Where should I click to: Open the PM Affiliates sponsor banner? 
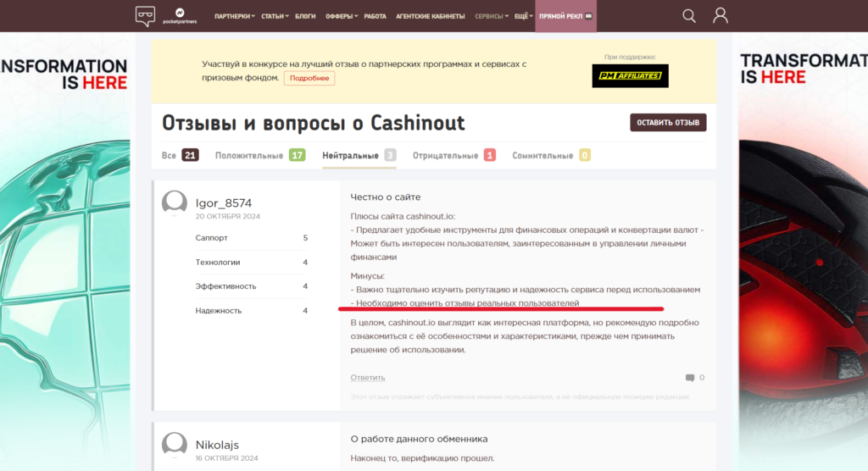pos(630,76)
